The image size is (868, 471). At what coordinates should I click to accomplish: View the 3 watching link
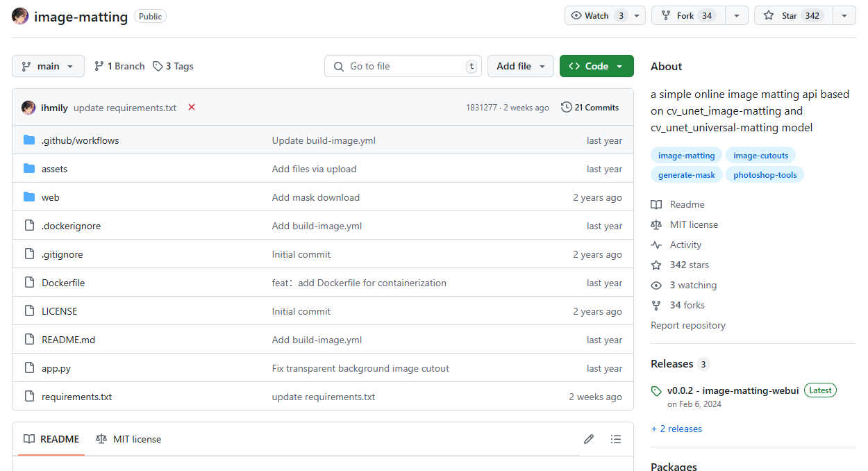[694, 285]
